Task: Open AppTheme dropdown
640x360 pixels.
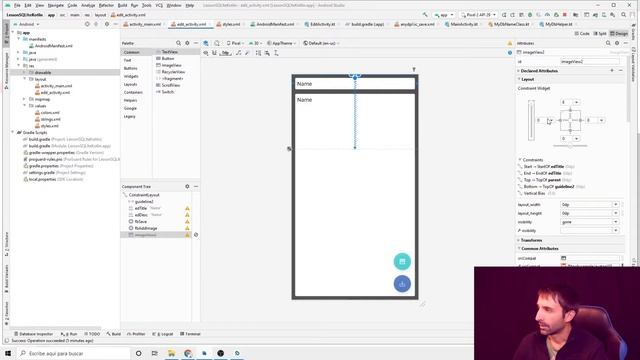Action: pos(281,43)
